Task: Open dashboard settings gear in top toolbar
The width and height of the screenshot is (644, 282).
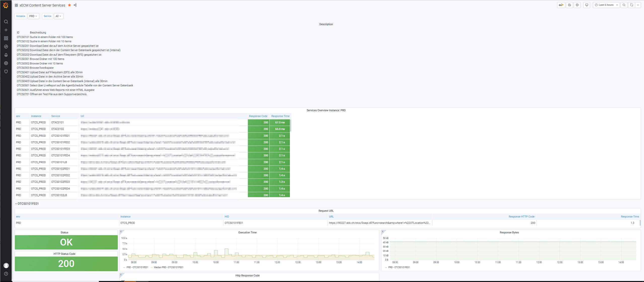Action: click(x=577, y=5)
